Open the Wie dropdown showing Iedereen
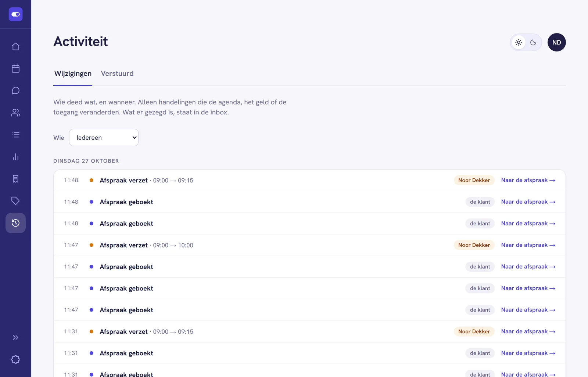Viewport: 588px width, 377px height. coord(104,138)
